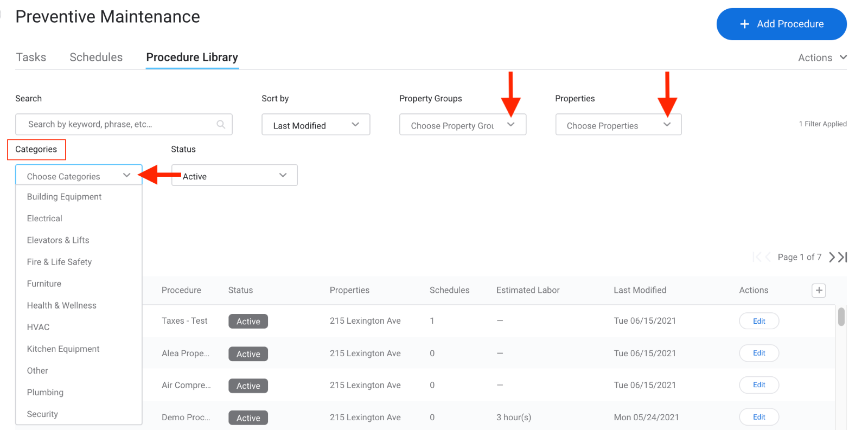Viewport: 868px width, 430px height.
Task: Jump to first page arrow
Action: click(x=757, y=257)
